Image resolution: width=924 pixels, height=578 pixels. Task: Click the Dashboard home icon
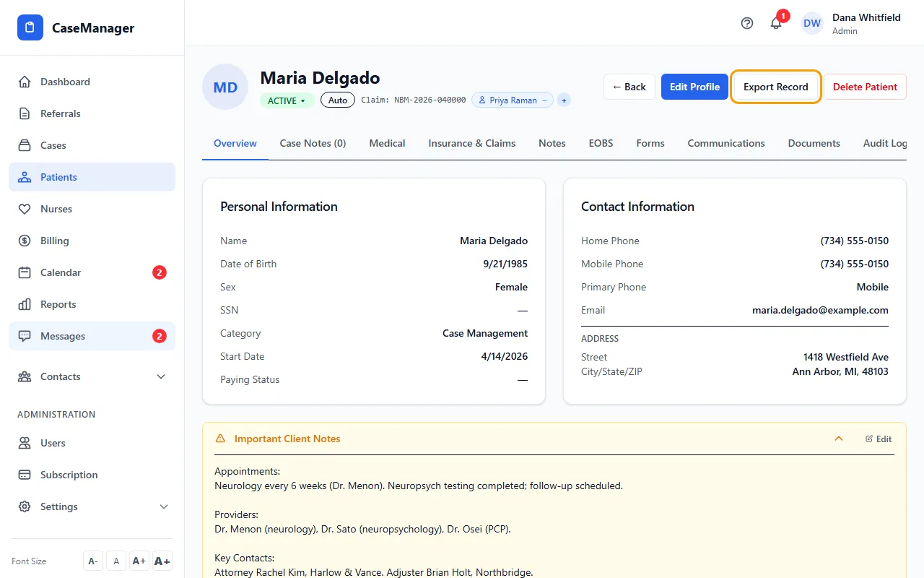[25, 82]
